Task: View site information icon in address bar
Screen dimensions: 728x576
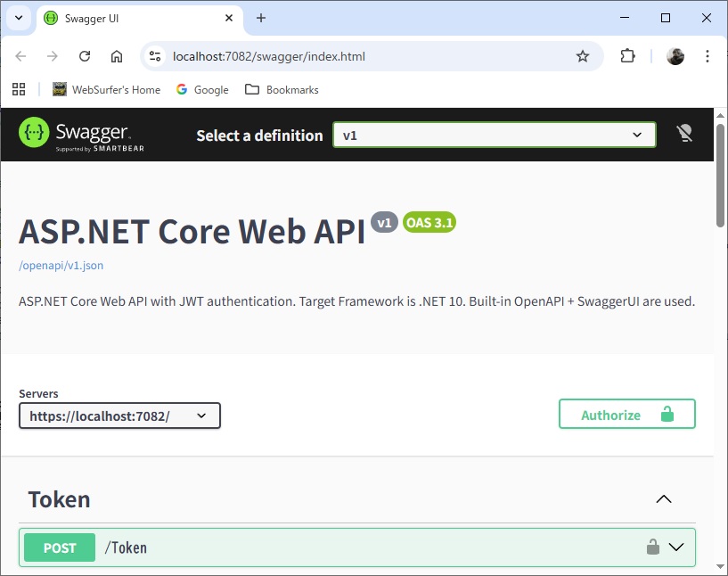Action: (x=155, y=56)
